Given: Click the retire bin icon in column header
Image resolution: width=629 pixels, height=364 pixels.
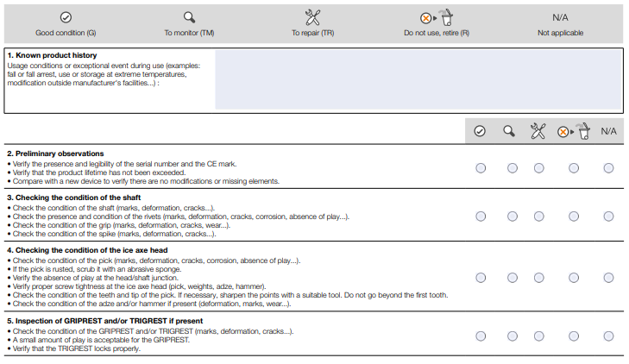Looking at the screenshot, I should [574, 131].
